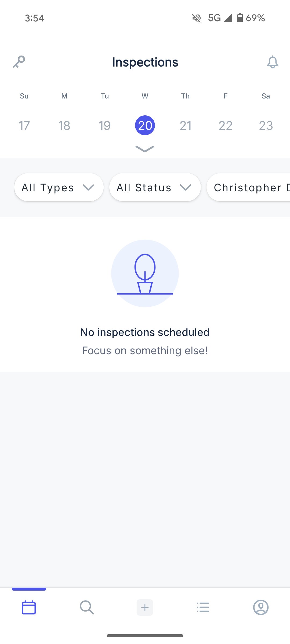Screen dimensions: 290x644
Task: Open the calendar tab in bottom navigation
Action: [29, 607]
